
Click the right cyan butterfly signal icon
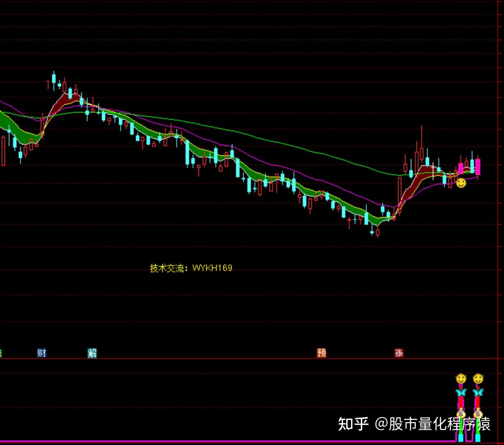point(478,392)
